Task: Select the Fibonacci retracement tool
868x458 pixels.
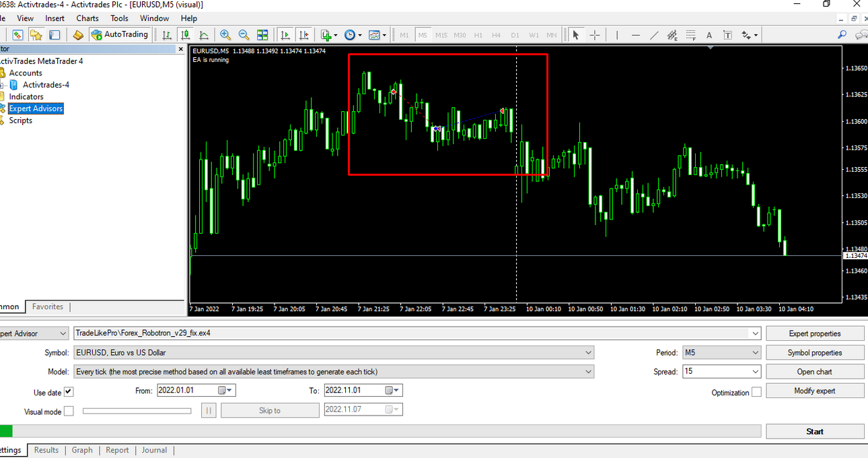Action: (x=690, y=35)
